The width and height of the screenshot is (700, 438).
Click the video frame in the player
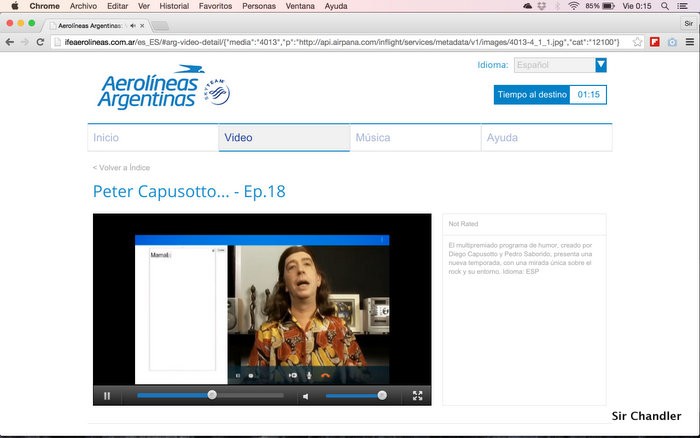[x=262, y=299]
